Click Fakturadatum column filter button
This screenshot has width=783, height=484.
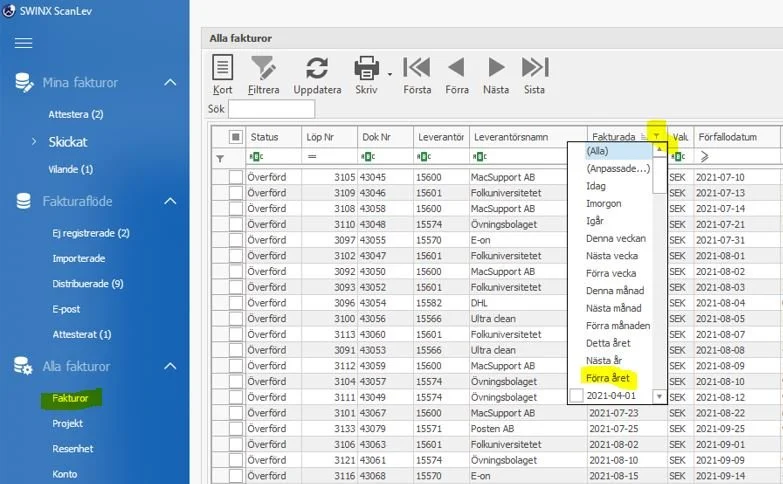[657, 136]
